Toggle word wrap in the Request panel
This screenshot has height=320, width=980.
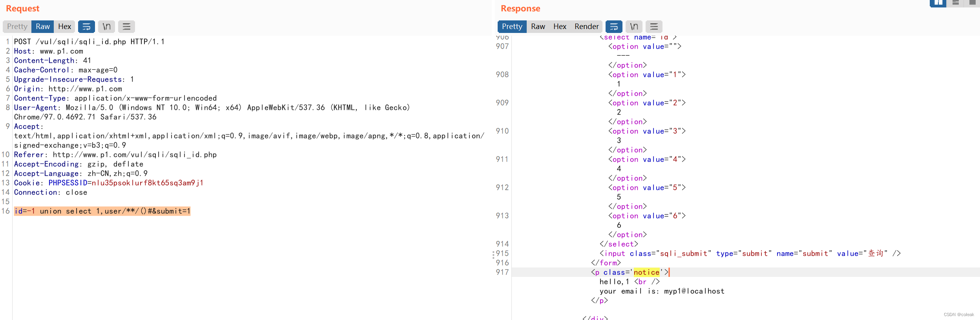pyautogui.click(x=86, y=26)
